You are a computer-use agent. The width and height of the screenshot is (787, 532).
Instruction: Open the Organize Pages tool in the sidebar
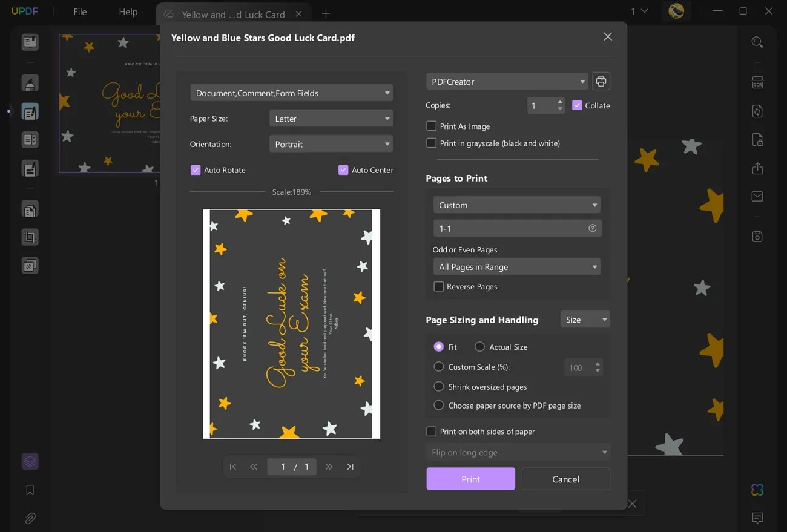click(x=30, y=140)
